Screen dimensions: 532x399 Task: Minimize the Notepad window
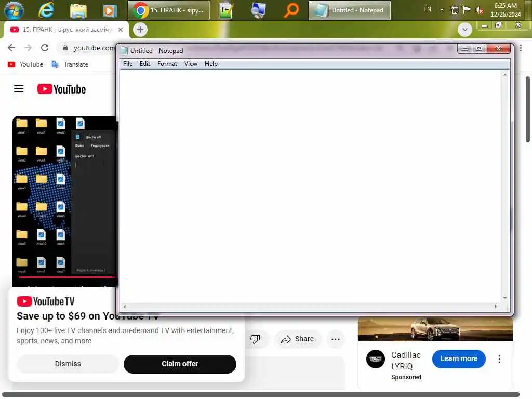[465, 49]
